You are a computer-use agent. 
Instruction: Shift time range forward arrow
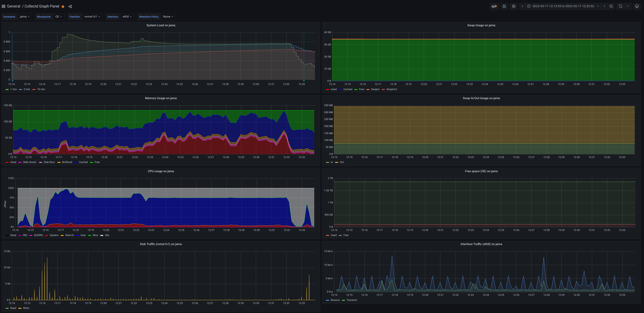pyautogui.click(x=605, y=6)
